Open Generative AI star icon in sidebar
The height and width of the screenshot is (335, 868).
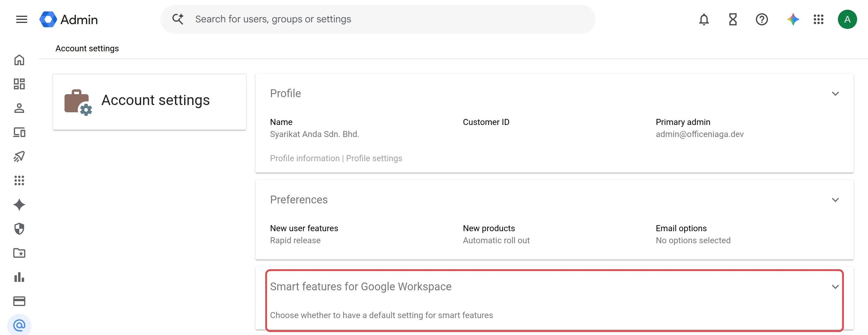click(19, 204)
